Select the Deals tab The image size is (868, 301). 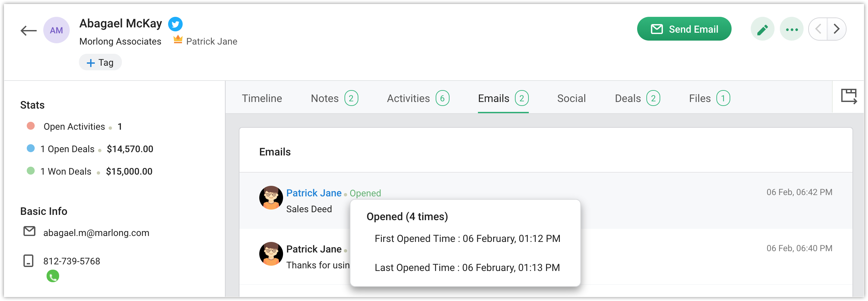[x=637, y=98]
